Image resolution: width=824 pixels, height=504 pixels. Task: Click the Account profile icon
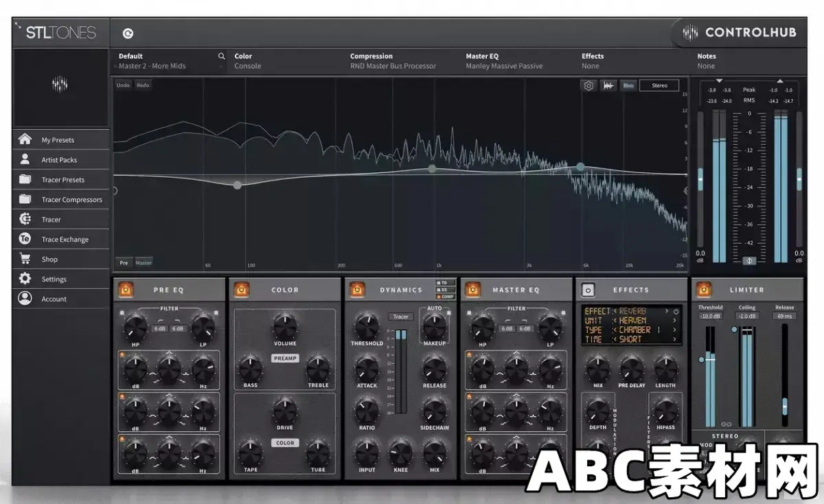click(25, 299)
